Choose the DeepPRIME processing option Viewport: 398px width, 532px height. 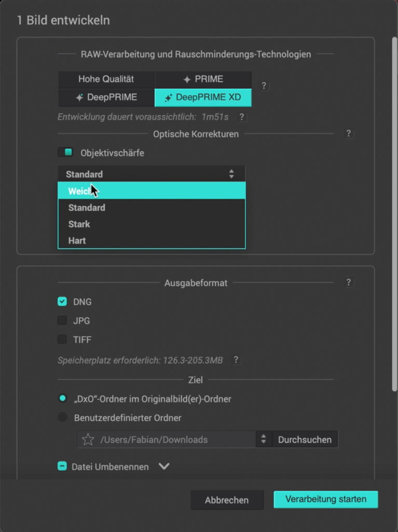pyautogui.click(x=106, y=97)
